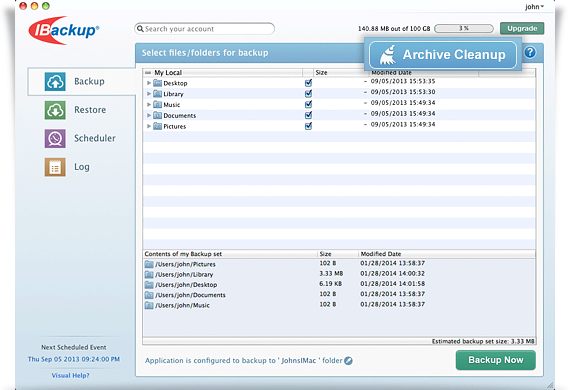Select /Users/john/Music path text

182,305
